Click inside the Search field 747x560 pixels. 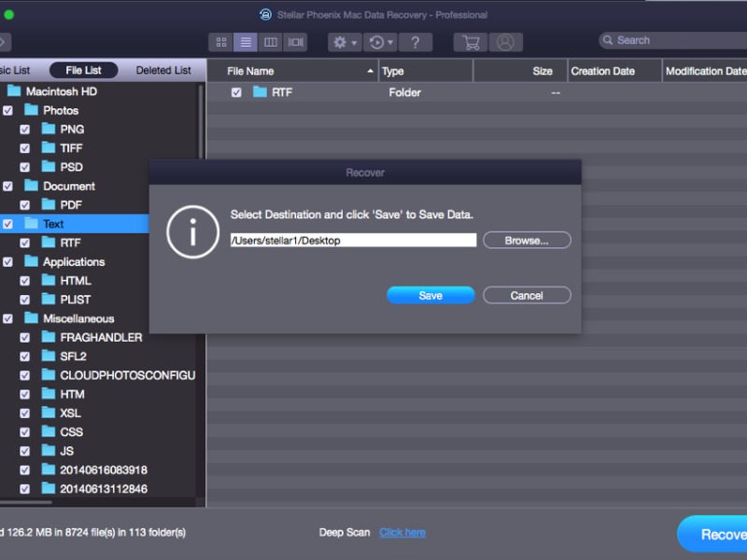672,40
